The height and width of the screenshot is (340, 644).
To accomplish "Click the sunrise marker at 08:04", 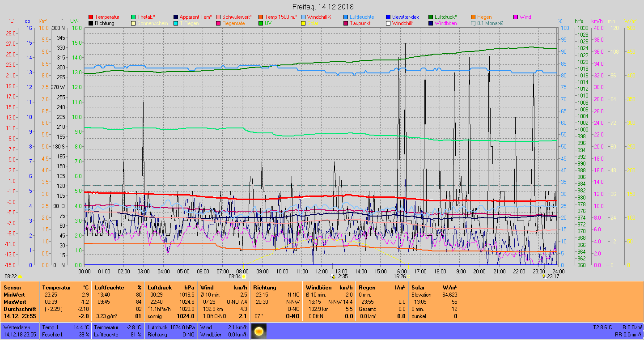I will click(x=244, y=276).
